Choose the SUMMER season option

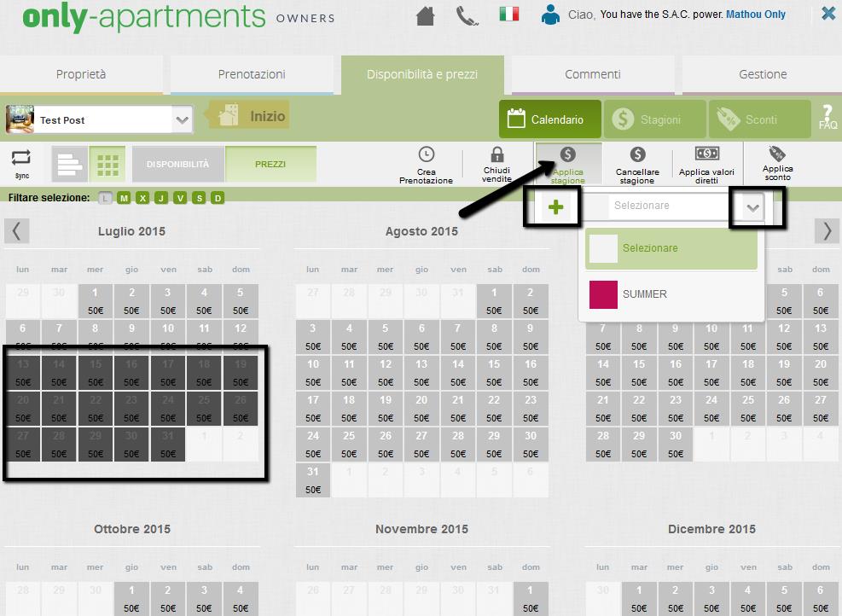(644, 294)
